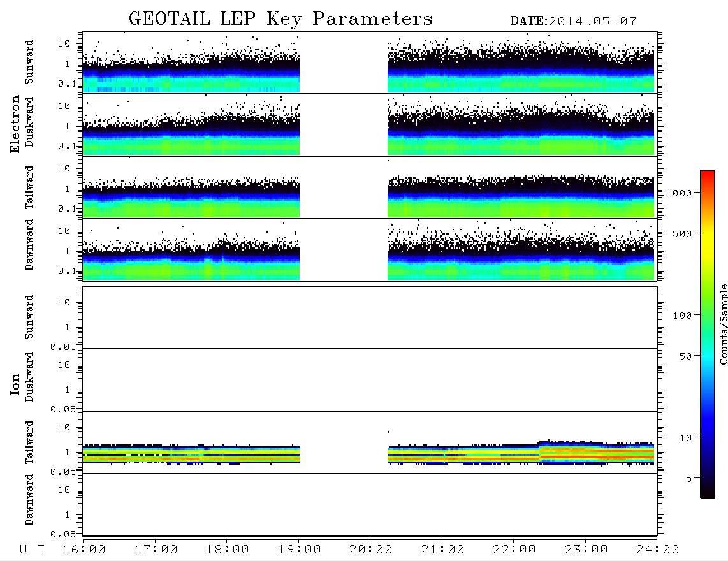
Task: Click the "1" tick of Ion Sunward panel
Action: [x=68, y=328]
